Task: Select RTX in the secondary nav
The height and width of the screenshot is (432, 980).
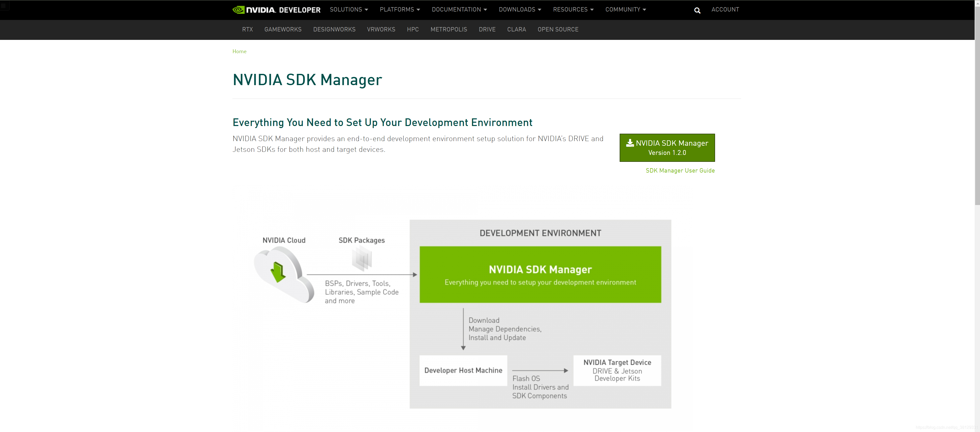Action: 247,29
